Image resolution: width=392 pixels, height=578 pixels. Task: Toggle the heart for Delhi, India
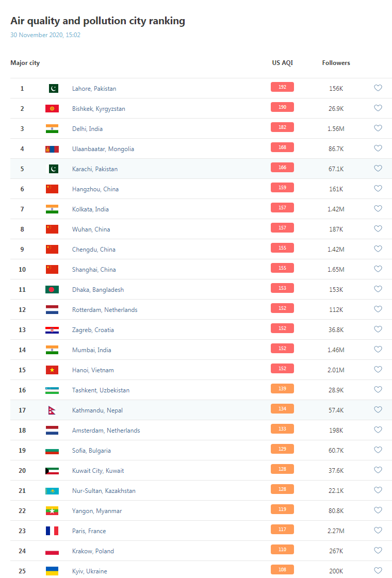coord(378,128)
